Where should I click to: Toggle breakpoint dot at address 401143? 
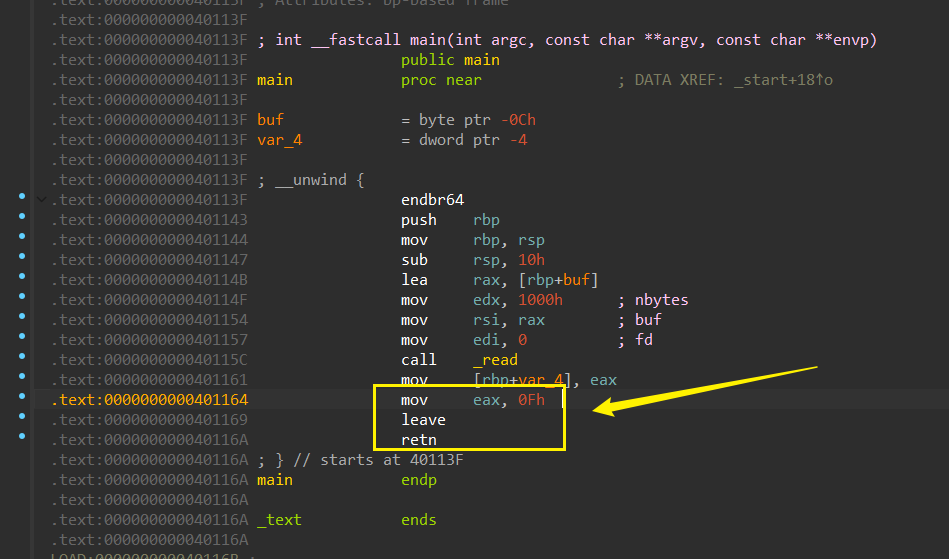point(22,219)
